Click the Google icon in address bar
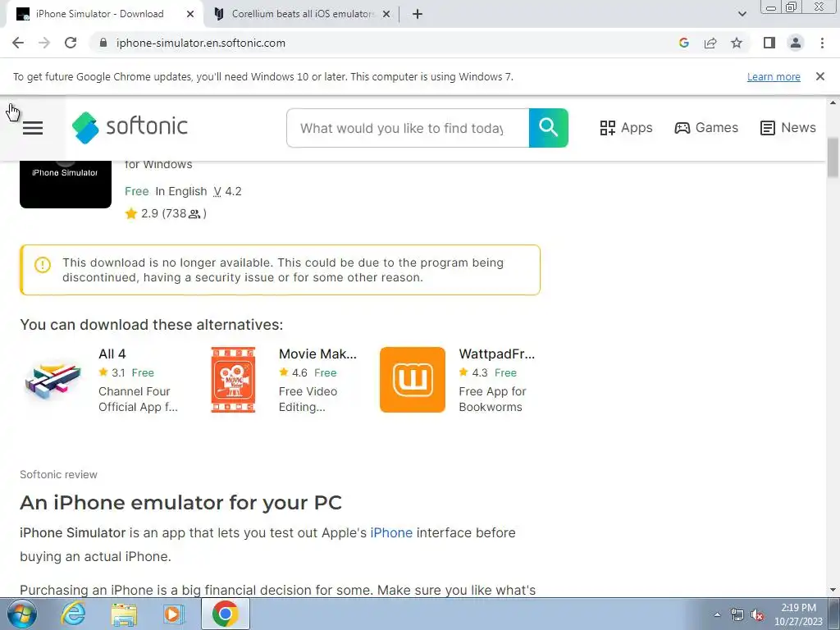840x630 pixels. coord(684,43)
